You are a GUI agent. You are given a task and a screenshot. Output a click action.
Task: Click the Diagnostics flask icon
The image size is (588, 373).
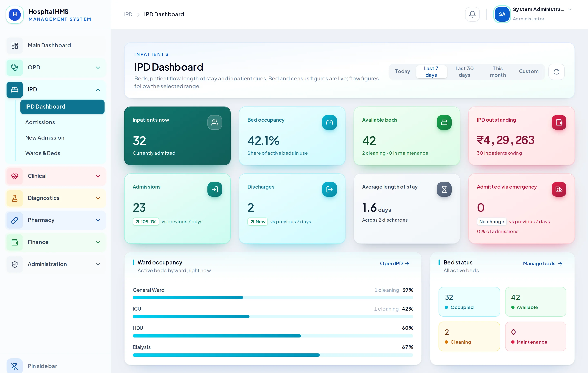click(x=15, y=198)
